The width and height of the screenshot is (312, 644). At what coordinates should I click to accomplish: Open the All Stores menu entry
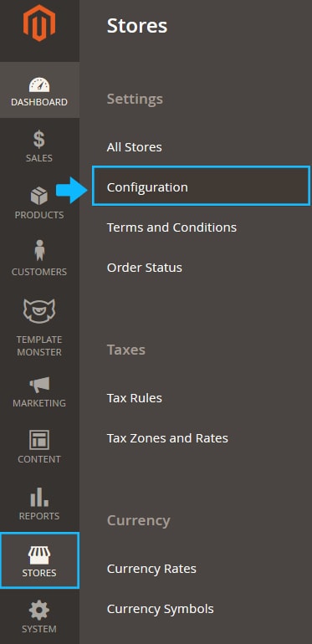(134, 147)
